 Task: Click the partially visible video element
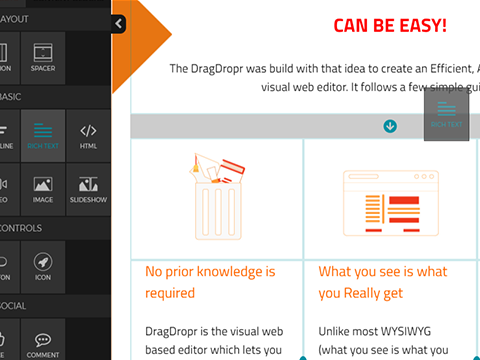pos(10,189)
